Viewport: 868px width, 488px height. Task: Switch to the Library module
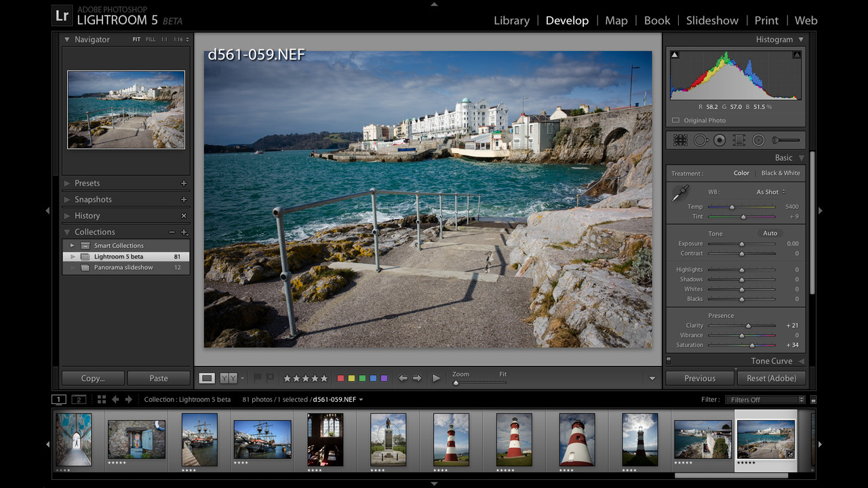pos(511,20)
